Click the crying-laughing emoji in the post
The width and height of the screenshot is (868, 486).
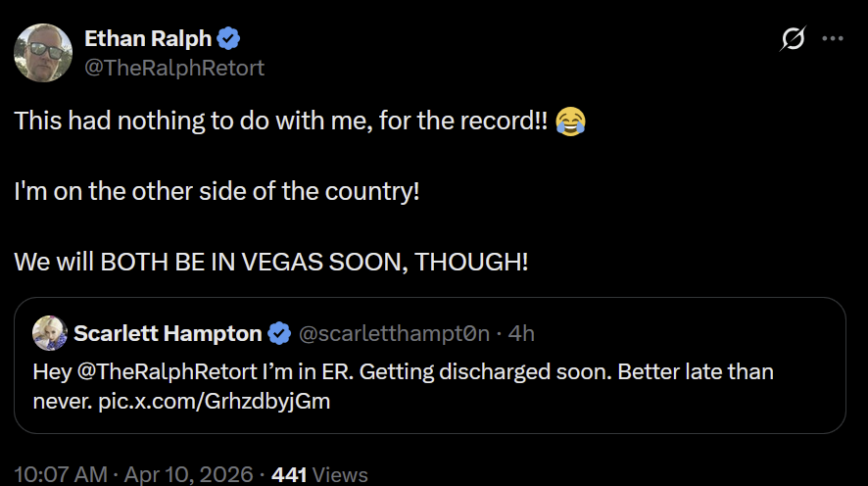571,121
